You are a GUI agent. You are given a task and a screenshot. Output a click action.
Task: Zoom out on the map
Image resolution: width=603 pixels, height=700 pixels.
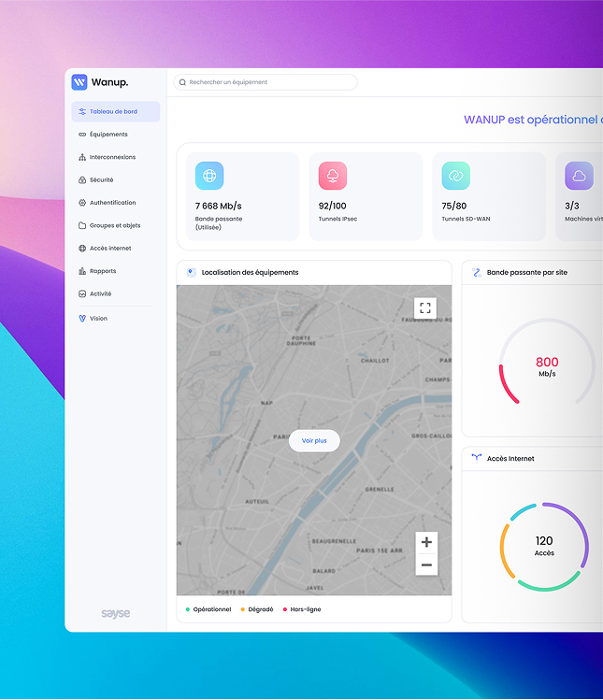pyautogui.click(x=426, y=564)
